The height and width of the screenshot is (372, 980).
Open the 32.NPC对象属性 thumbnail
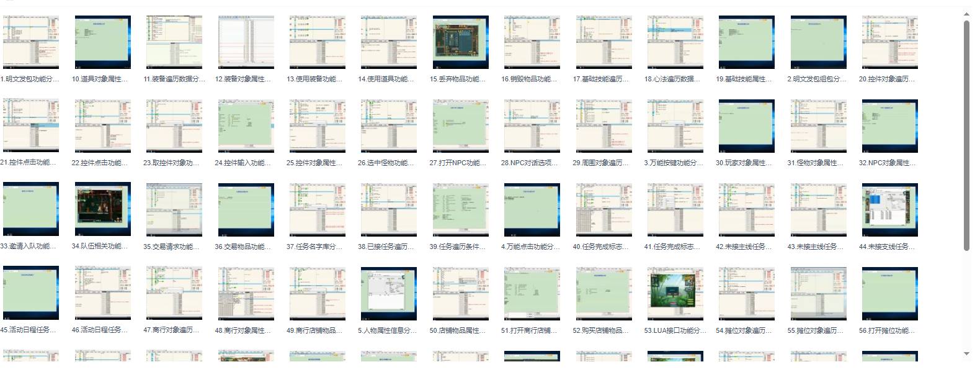(889, 126)
